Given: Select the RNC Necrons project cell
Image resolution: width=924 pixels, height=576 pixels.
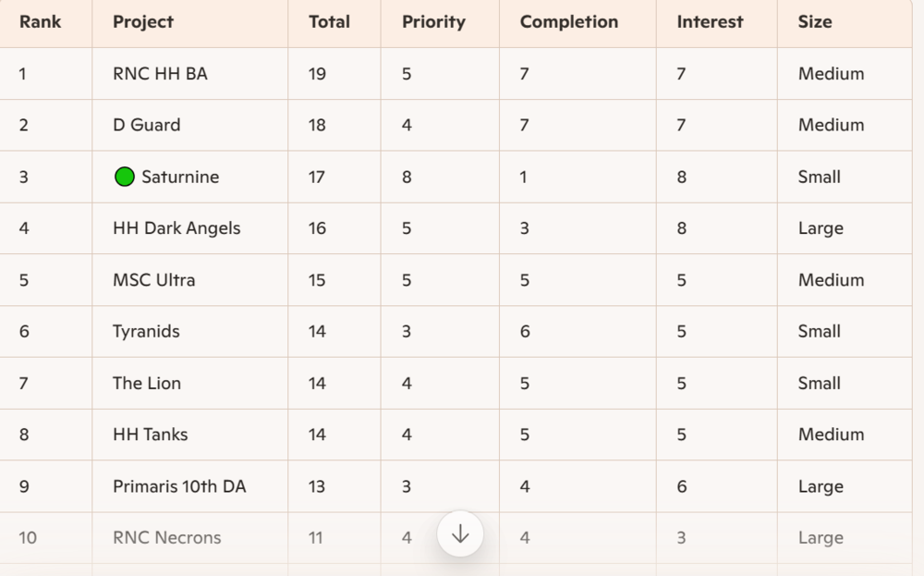Looking at the screenshot, I should pyautogui.click(x=166, y=537).
